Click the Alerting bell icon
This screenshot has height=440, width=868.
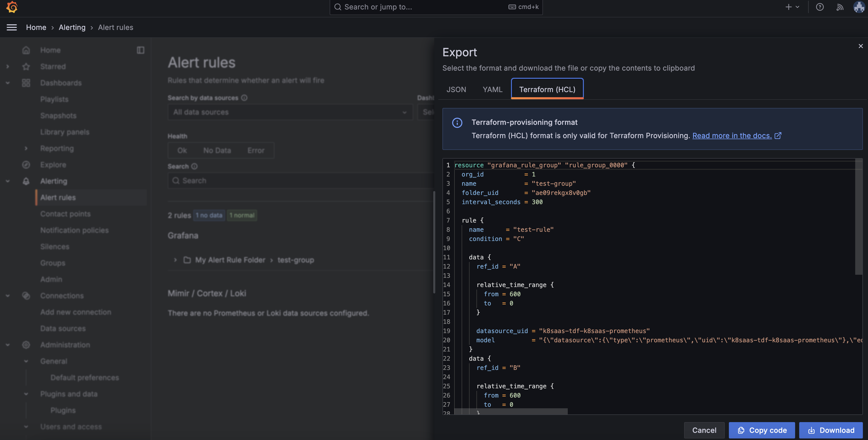point(26,181)
